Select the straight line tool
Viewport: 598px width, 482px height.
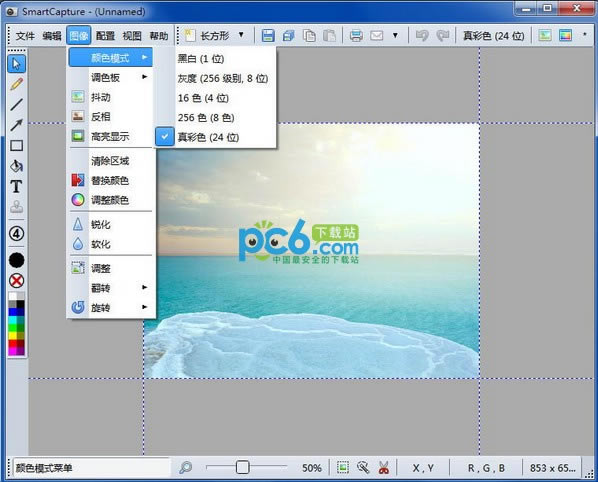click(16, 104)
